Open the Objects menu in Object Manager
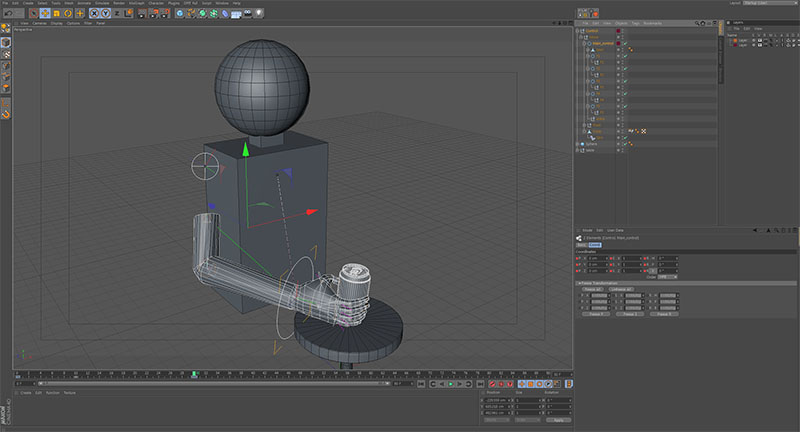 [621, 23]
